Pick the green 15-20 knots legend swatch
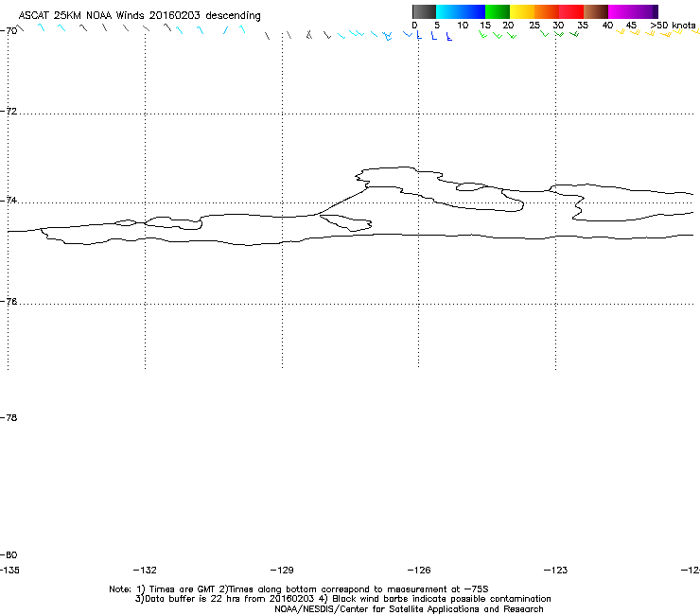Image resolution: width=700 pixels, height=615 pixels. click(x=498, y=11)
